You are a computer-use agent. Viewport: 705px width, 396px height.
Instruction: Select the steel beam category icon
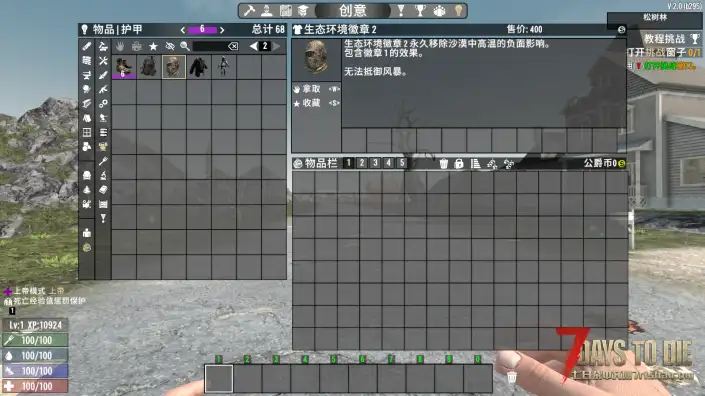click(x=87, y=103)
